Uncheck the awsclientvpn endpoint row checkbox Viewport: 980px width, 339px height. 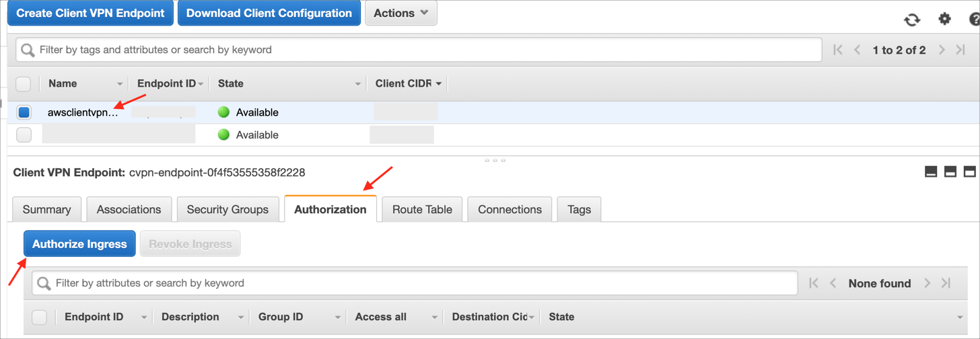24,112
